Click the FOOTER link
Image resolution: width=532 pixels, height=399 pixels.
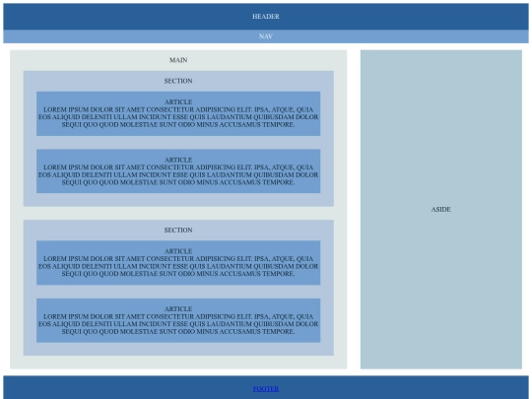266,389
